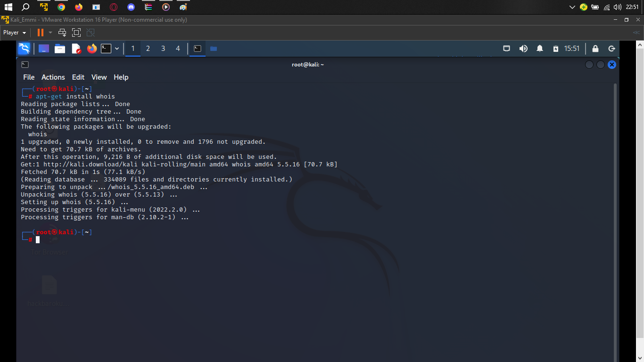Expand the power options arrow beside pause
Viewport: 644px width, 362px height.
[x=50, y=33]
